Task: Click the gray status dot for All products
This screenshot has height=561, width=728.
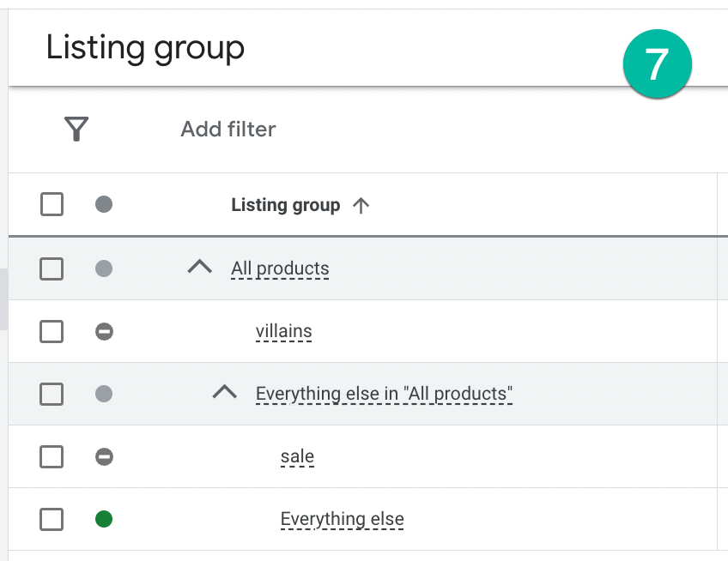Action: coord(104,268)
